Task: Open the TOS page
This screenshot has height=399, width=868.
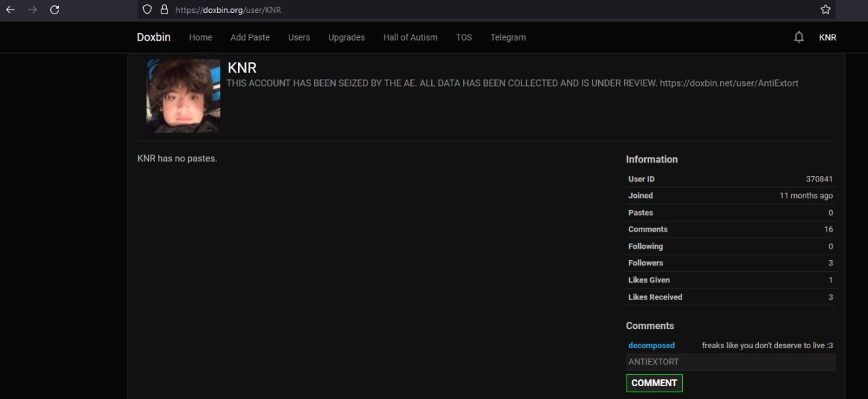Action: point(464,37)
